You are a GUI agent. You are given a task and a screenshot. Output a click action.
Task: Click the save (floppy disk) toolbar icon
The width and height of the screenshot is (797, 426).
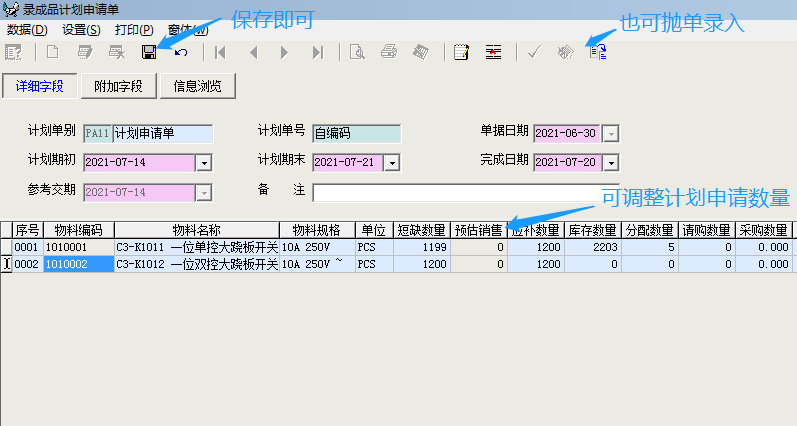pyautogui.click(x=149, y=52)
